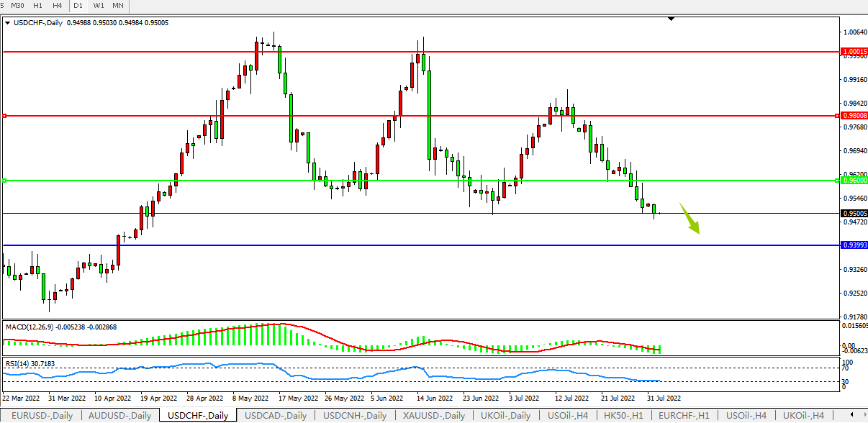This screenshot has width=868, height=423.
Task: Select the MN monthly timeframe
Action: (x=118, y=6)
